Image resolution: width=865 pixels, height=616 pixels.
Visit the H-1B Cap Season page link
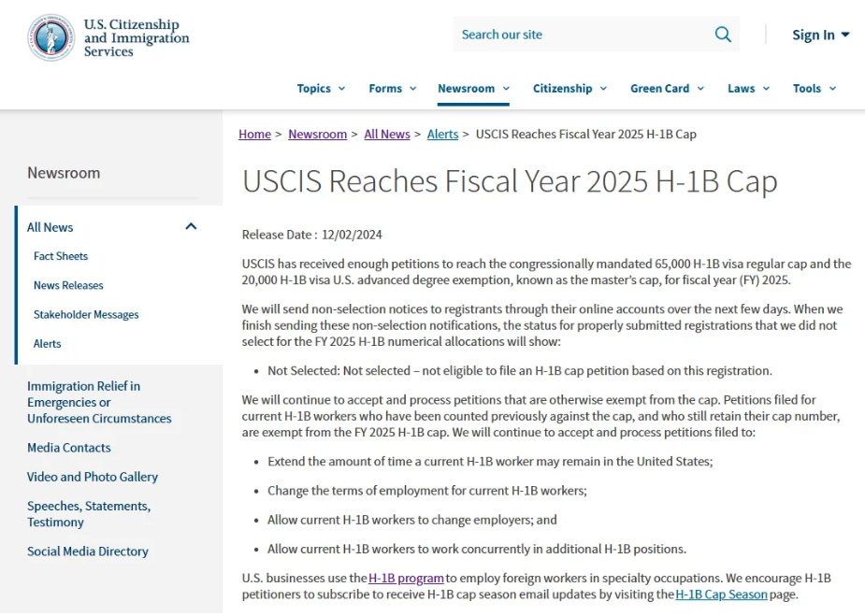click(721, 595)
